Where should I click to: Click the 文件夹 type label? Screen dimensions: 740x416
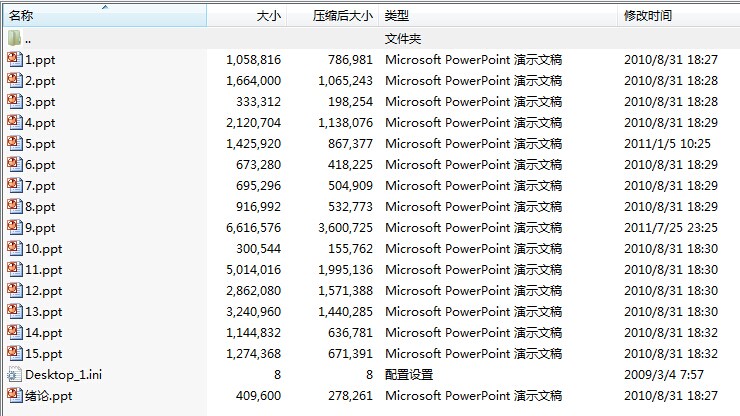[x=403, y=39]
